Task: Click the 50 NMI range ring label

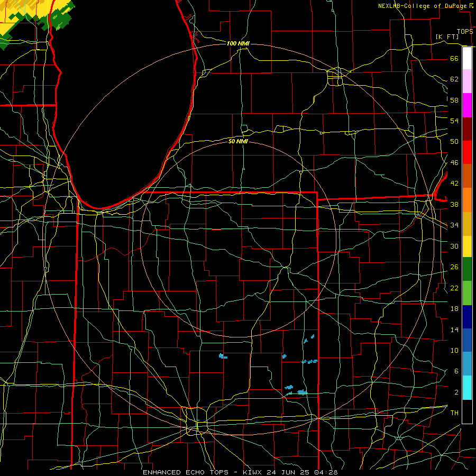Action: tap(238, 141)
